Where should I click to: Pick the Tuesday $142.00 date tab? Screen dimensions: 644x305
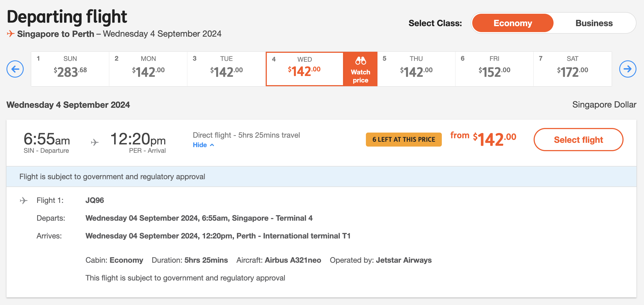point(226,69)
